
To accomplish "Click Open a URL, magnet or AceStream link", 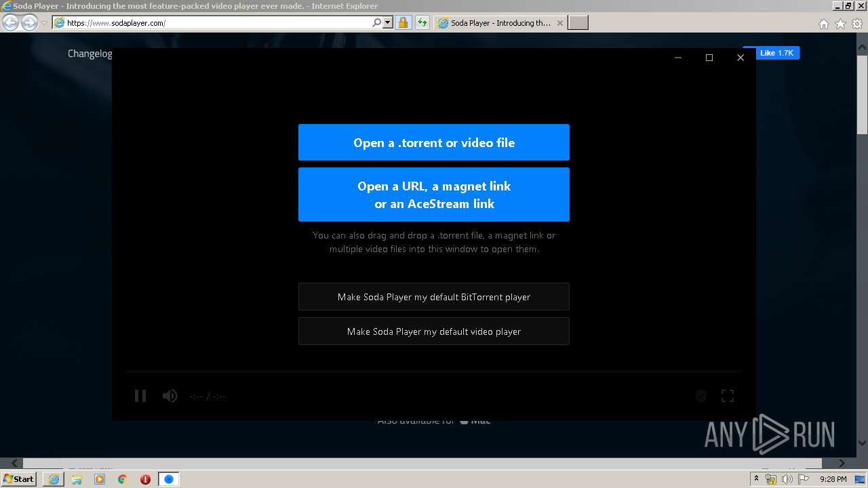I will coord(434,195).
